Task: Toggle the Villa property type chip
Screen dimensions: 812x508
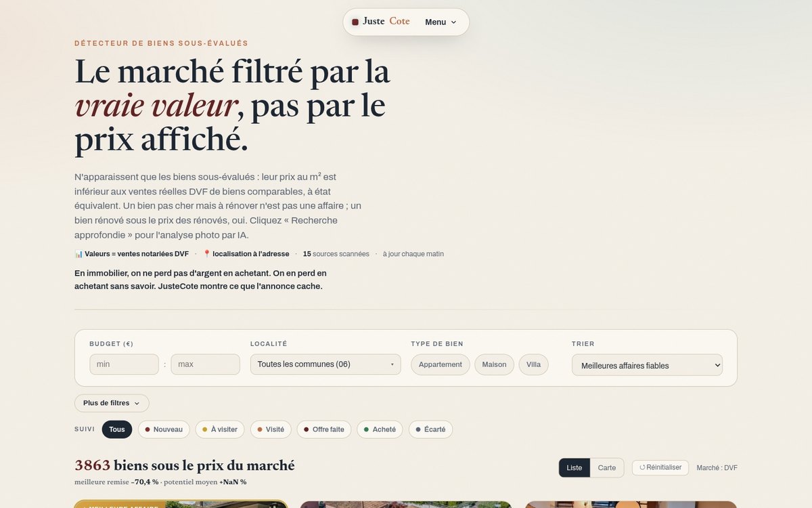Action: [534, 364]
